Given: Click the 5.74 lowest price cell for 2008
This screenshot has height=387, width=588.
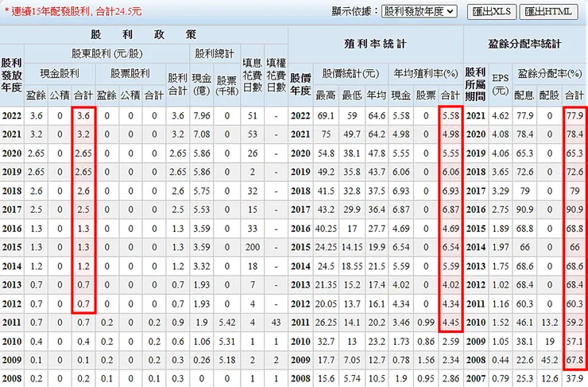Looking at the screenshot, I should pyautogui.click(x=352, y=379).
